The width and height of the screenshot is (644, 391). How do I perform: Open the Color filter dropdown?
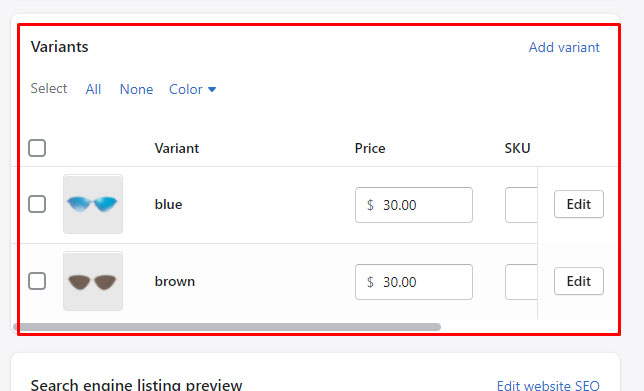pyautogui.click(x=192, y=89)
